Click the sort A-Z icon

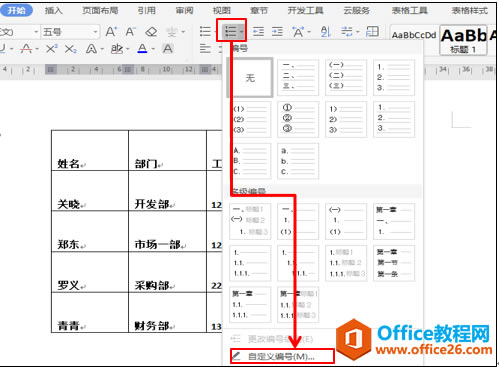tap(326, 32)
